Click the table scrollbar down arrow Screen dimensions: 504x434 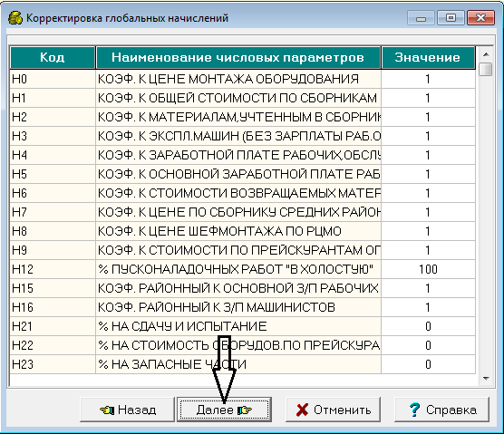486,379
